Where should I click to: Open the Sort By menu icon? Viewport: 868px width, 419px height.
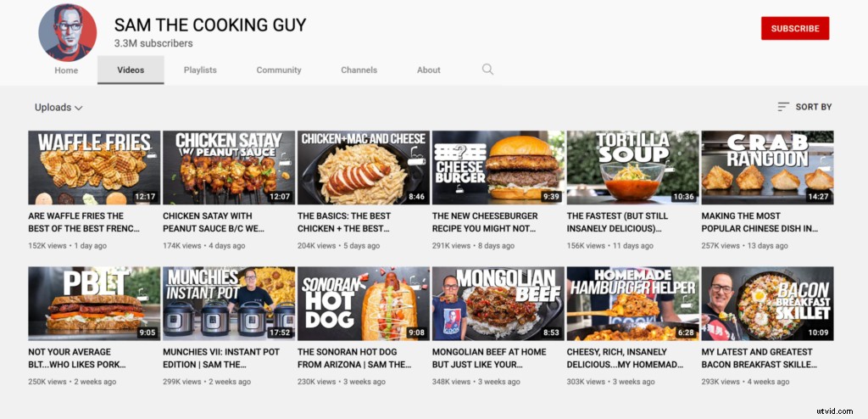click(x=782, y=107)
